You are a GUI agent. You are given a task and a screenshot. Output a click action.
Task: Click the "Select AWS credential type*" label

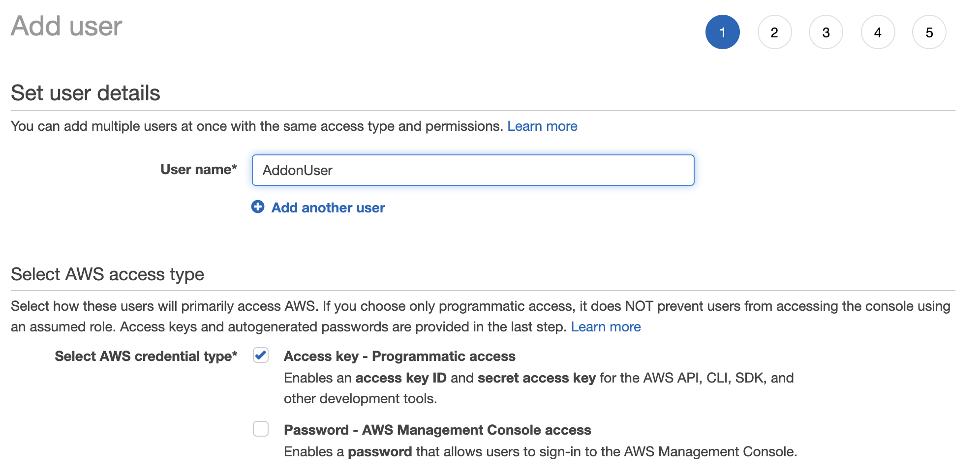[146, 356]
